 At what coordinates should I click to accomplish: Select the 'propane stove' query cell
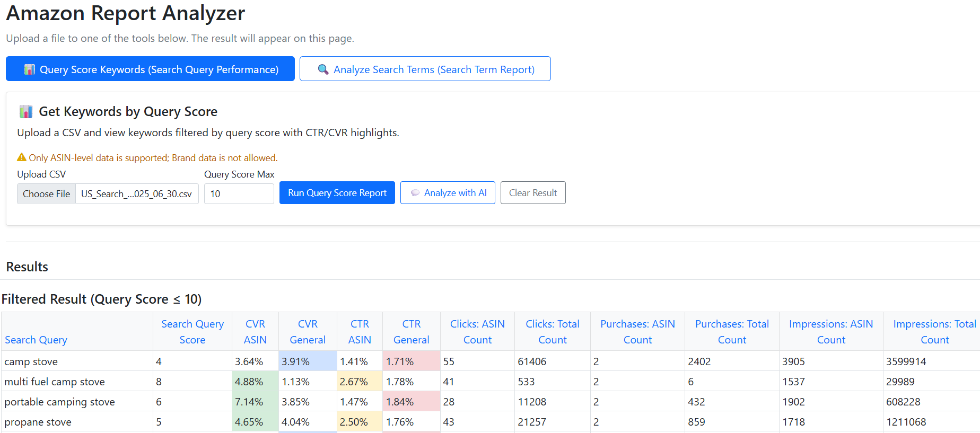click(x=77, y=422)
